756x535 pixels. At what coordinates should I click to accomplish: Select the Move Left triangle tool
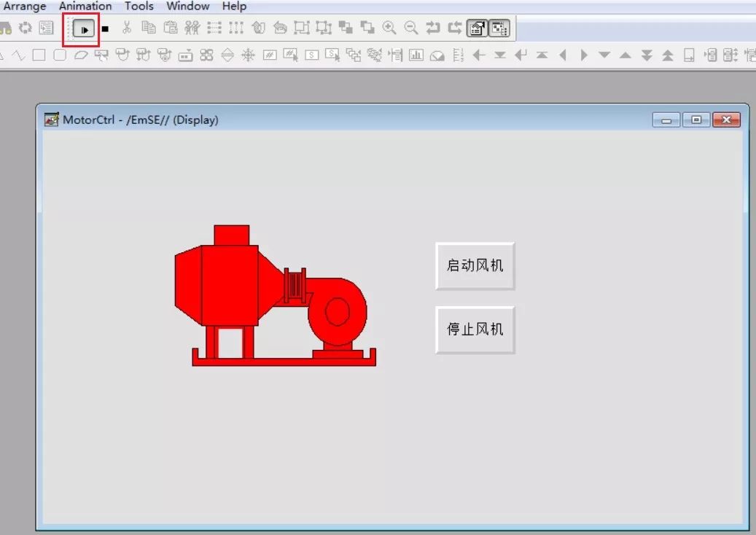(x=563, y=55)
